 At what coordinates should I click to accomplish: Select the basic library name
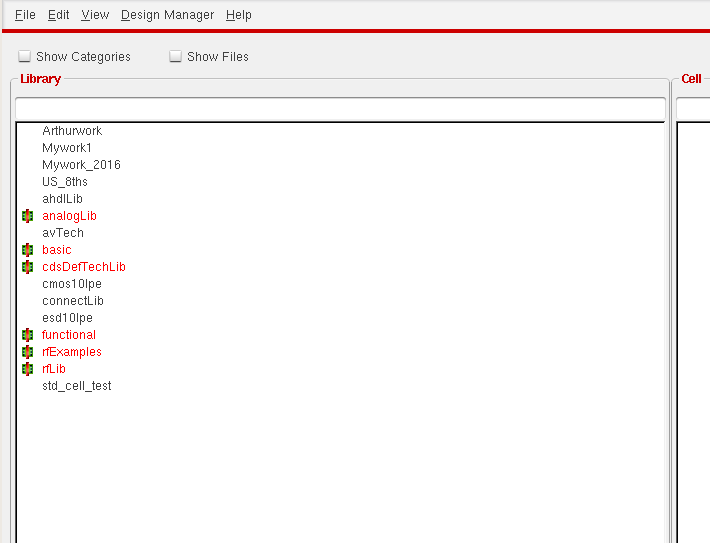[57, 250]
